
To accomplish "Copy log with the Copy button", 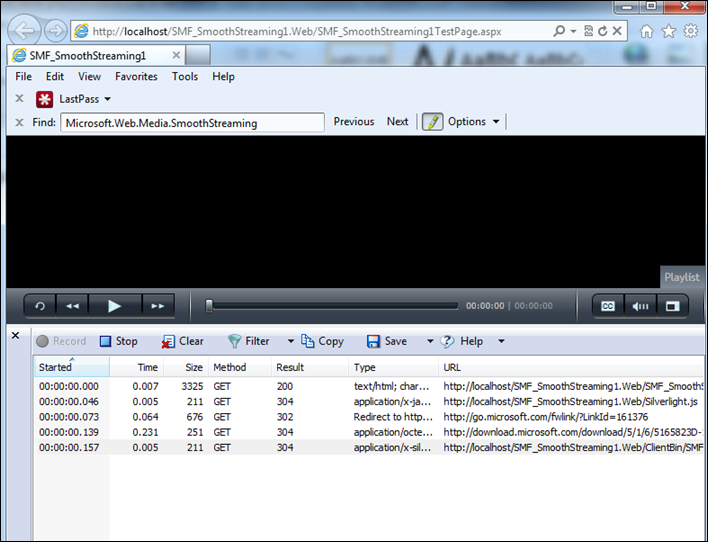I will 322,341.
